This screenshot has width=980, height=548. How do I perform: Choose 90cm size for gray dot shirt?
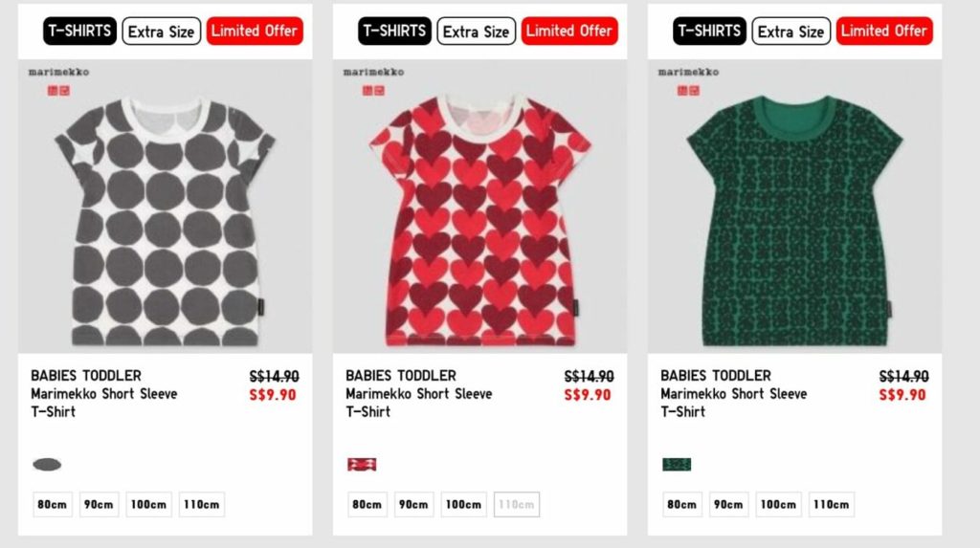coord(99,504)
